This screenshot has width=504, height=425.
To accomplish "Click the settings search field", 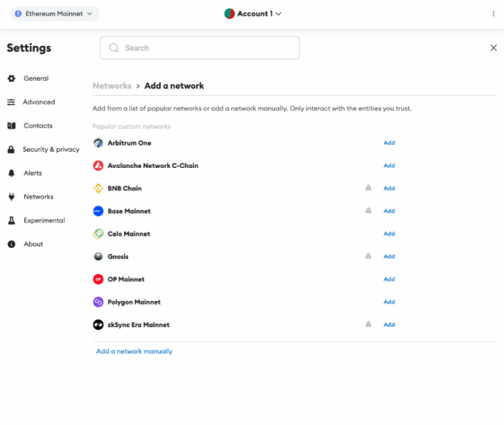I will click(200, 48).
